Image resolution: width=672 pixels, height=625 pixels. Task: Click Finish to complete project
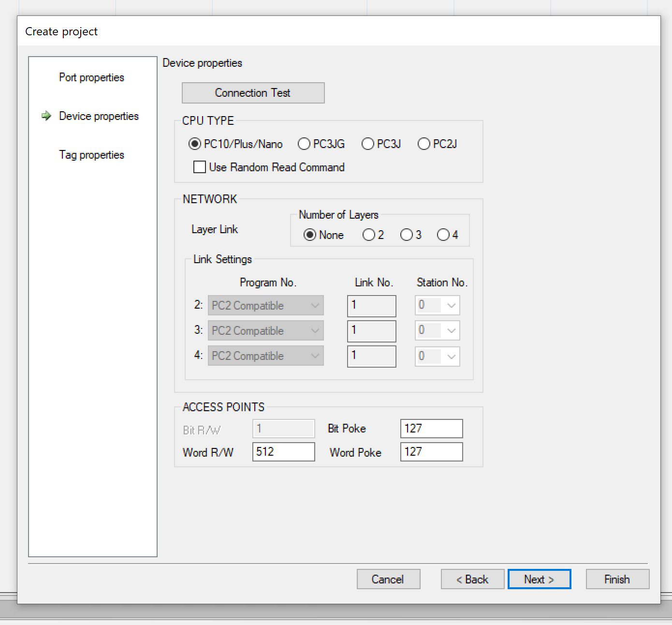(617, 580)
